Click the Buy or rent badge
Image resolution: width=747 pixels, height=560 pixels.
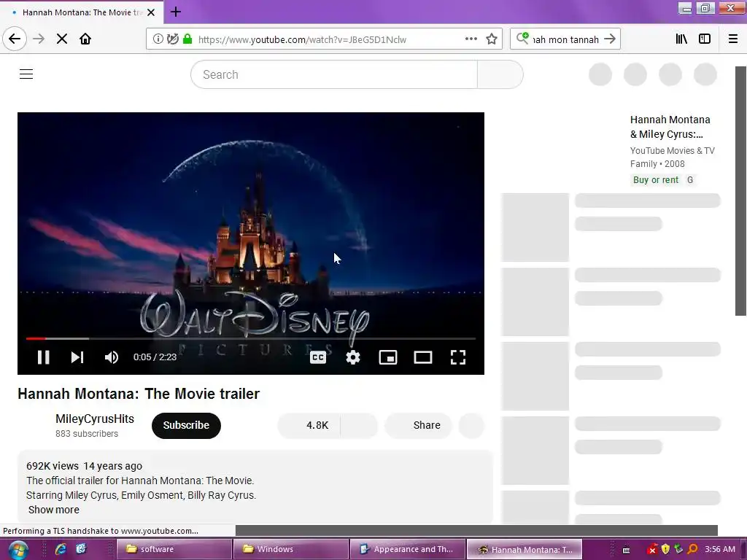click(x=656, y=180)
